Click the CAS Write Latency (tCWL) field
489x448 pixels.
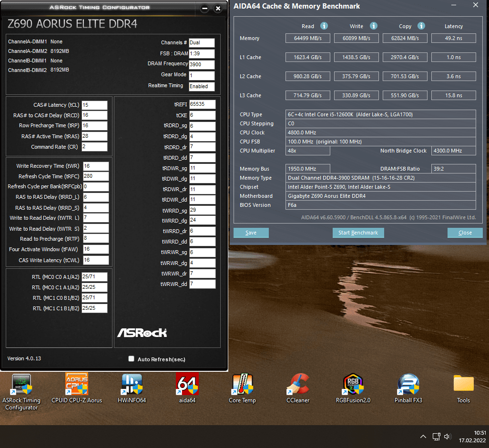pyautogui.click(x=96, y=260)
